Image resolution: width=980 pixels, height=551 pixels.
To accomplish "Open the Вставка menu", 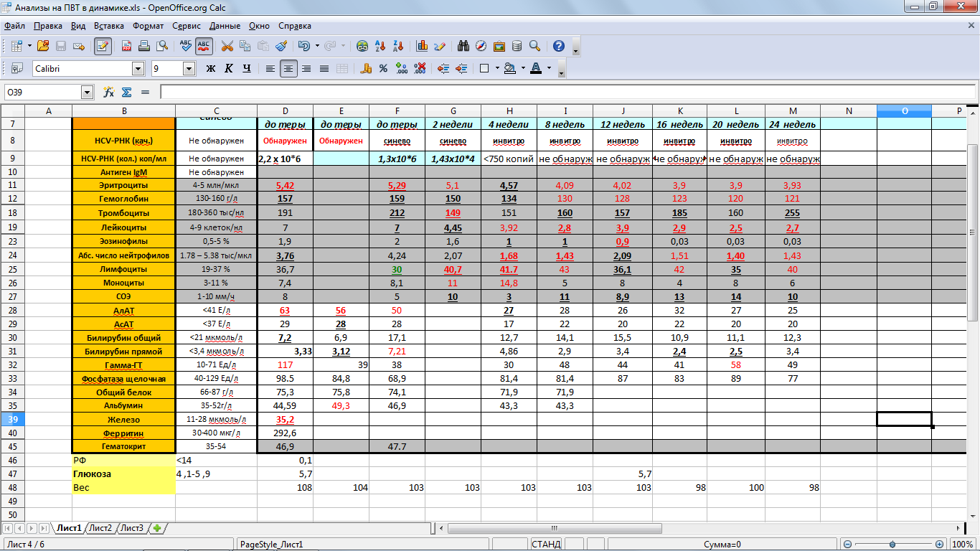I will coord(108,25).
